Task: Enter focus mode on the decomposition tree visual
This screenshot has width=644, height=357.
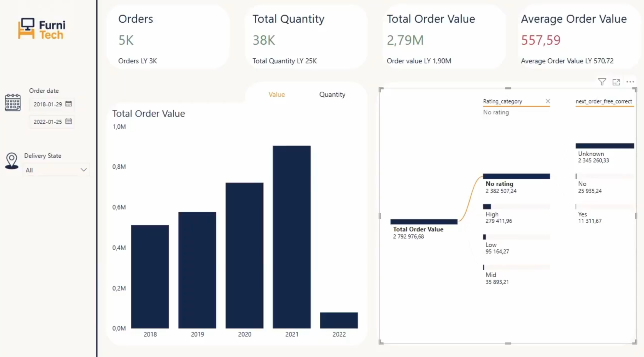Action: tap(616, 82)
